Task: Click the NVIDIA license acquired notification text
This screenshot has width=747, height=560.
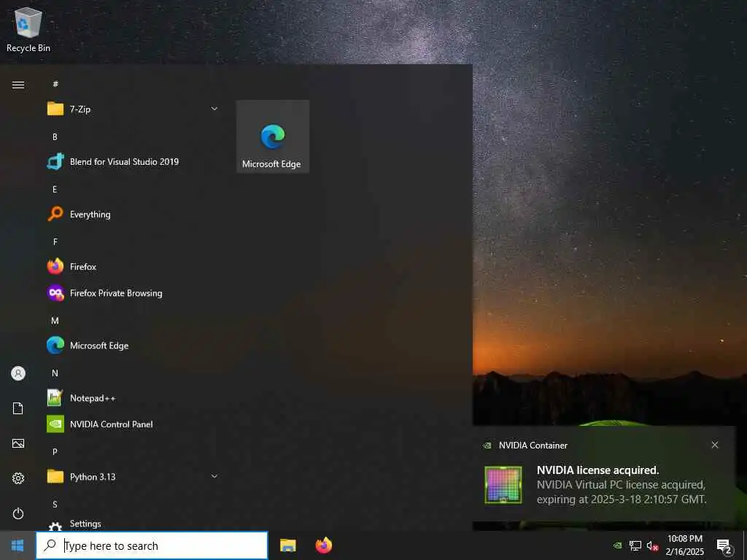Action: coord(598,470)
